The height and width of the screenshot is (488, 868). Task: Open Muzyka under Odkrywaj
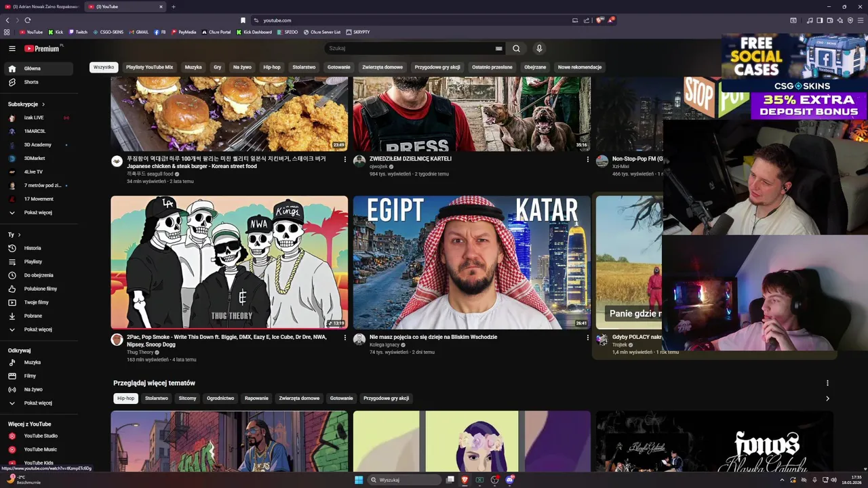pyautogui.click(x=38, y=363)
